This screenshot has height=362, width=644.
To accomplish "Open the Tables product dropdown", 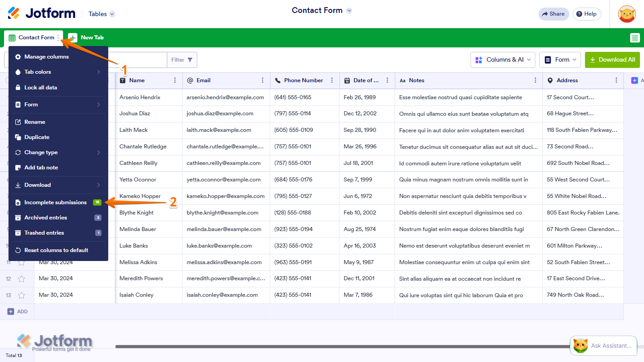I will [102, 14].
